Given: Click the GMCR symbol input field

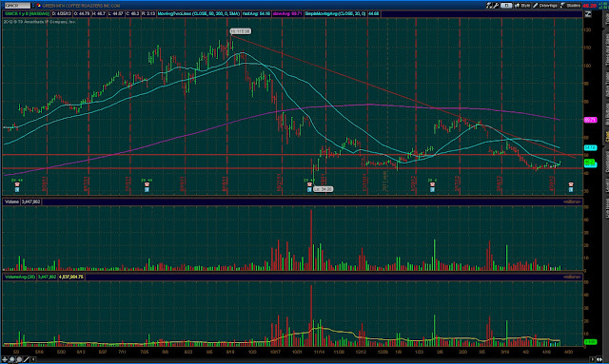Looking at the screenshot, I should pyautogui.click(x=17, y=6).
